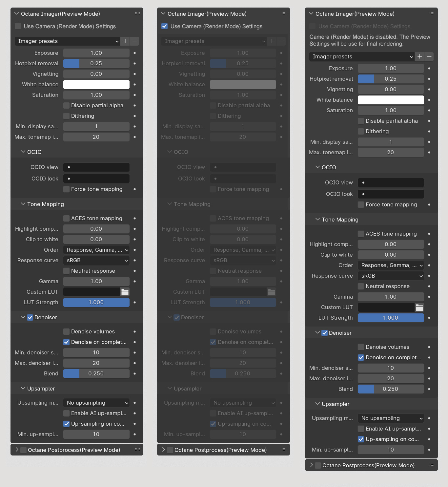This screenshot has width=448, height=487.
Task: Tick Disable partial alpha in left panel
Action: [x=67, y=105]
